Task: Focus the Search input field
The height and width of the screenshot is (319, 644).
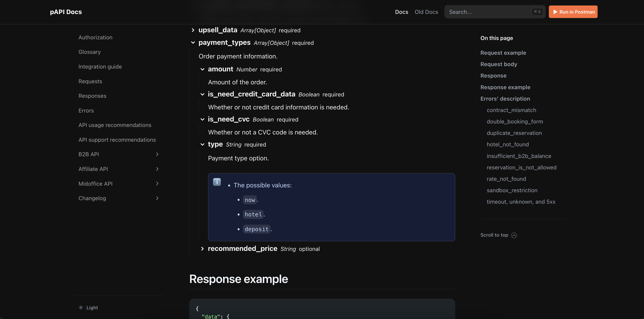Action: click(x=488, y=12)
